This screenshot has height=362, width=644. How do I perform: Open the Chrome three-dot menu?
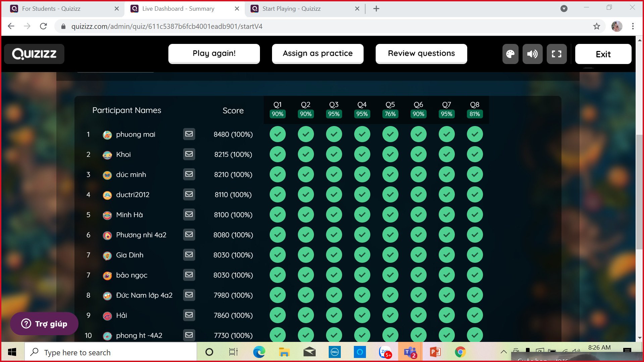pos(633,26)
